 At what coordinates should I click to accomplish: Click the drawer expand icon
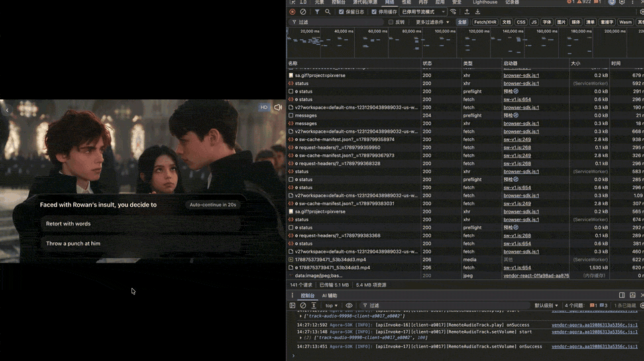click(633, 295)
